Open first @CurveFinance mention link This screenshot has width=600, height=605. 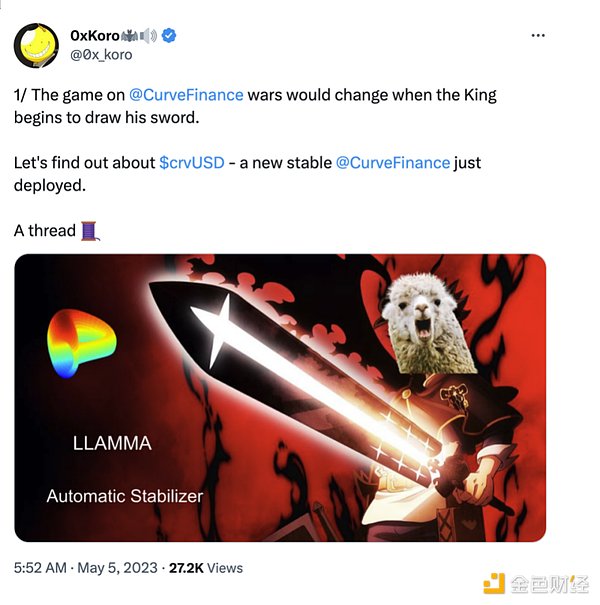point(186,95)
